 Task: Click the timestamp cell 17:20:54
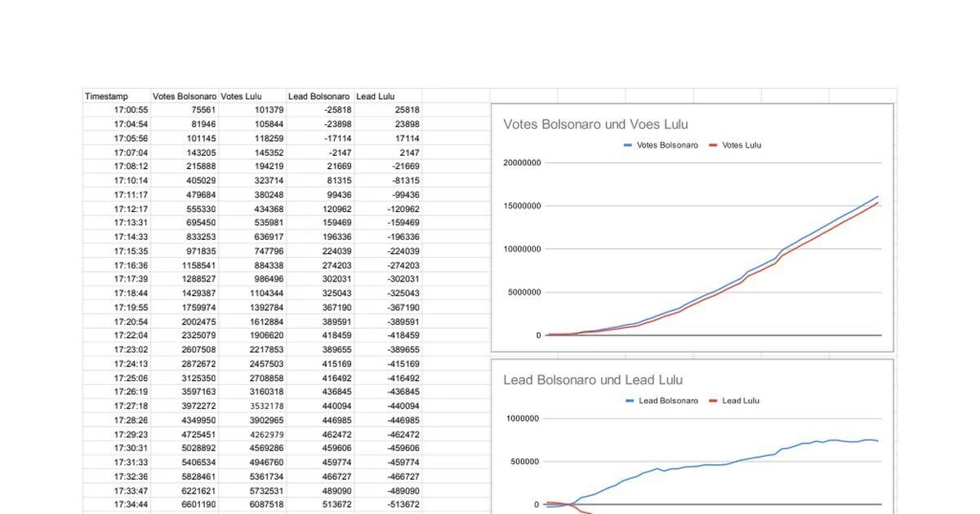pos(117,321)
